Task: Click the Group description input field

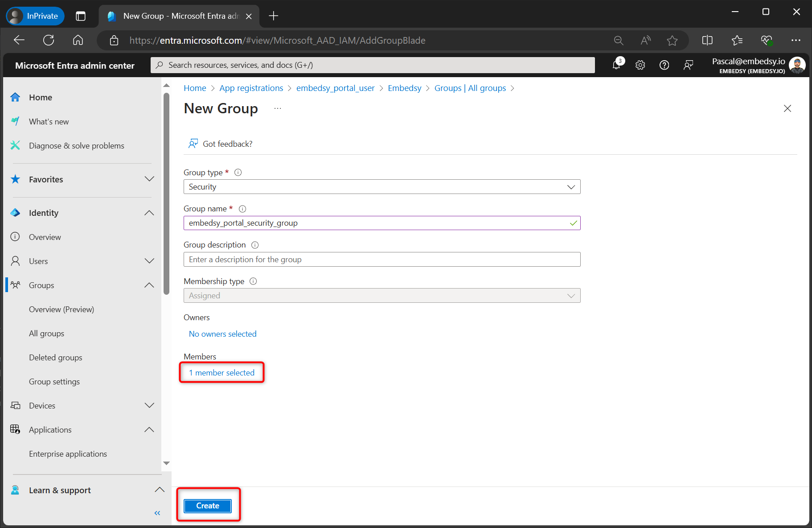Action: (382, 259)
